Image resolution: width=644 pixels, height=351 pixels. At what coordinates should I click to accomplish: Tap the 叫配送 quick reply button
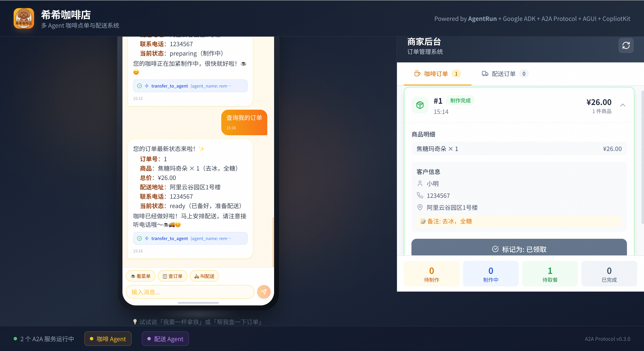(x=204, y=276)
